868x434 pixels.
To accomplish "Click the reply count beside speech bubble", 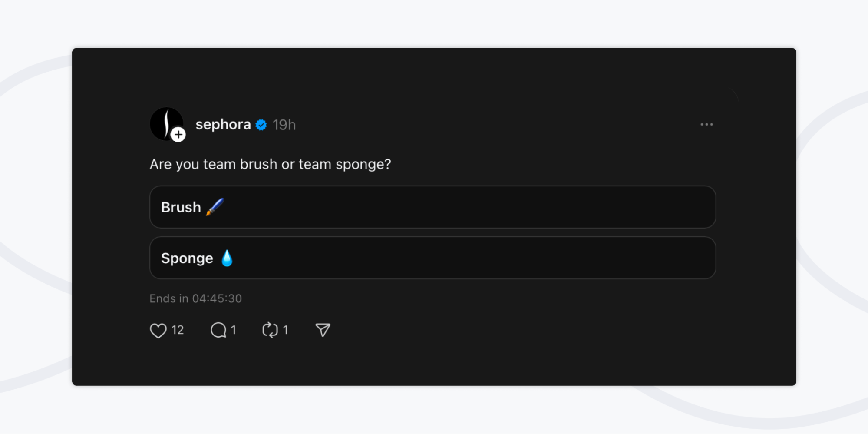I will [x=234, y=330].
